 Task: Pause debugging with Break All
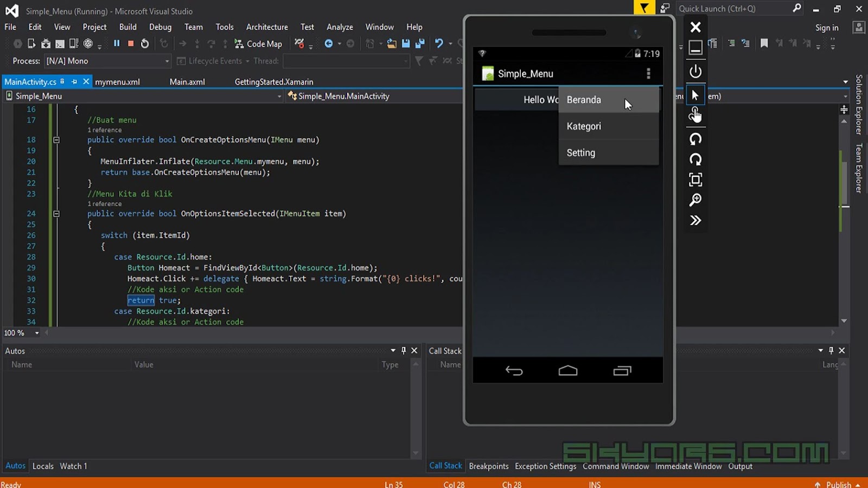(x=117, y=43)
